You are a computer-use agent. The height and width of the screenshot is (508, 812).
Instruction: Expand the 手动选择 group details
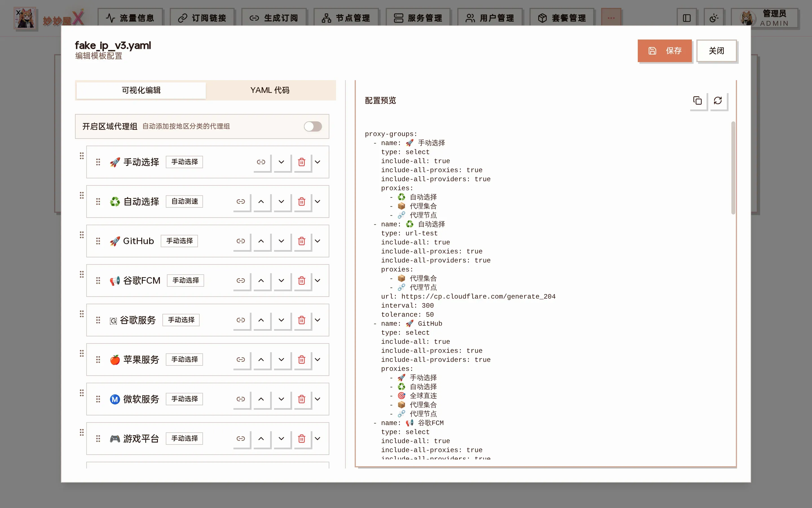(x=317, y=162)
